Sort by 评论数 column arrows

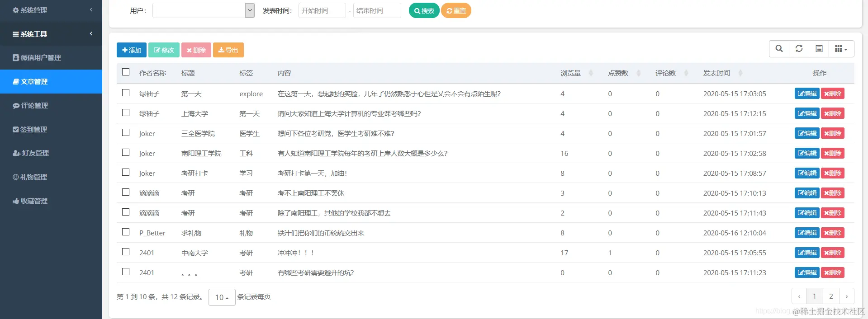(x=686, y=73)
